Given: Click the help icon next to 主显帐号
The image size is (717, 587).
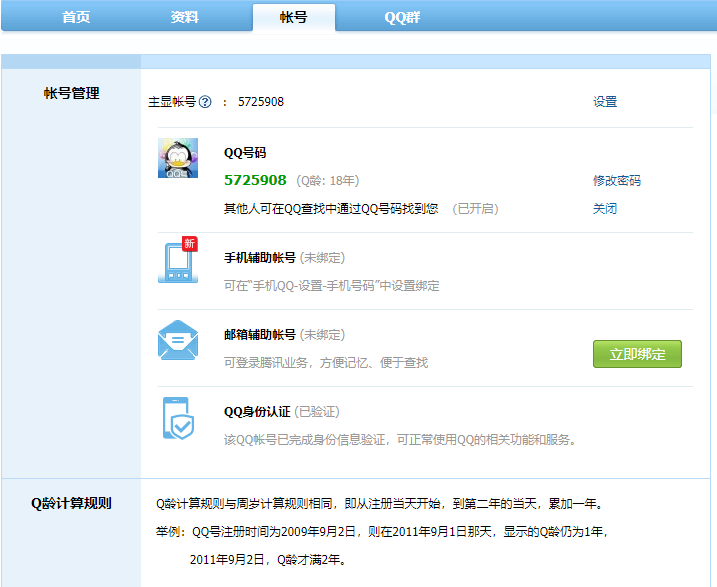Looking at the screenshot, I should click(x=205, y=101).
